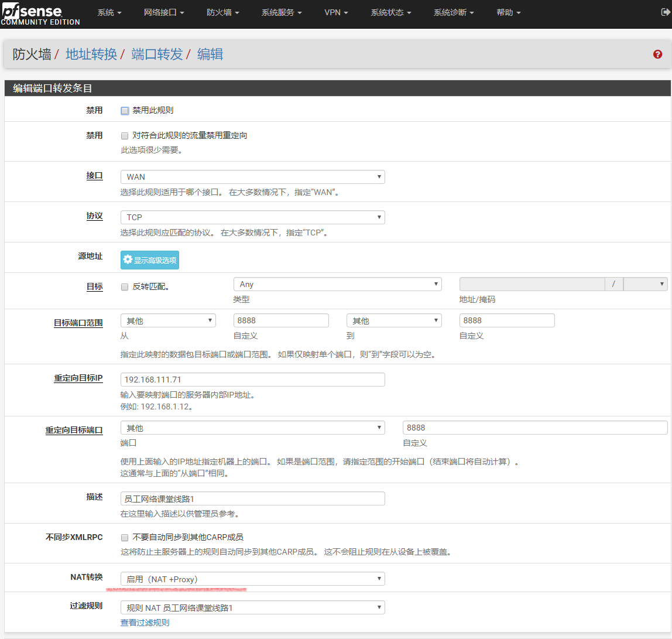Screen dimensions: 672x639
Task: Open the 接口 WAN dropdown
Action: tap(252, 177)
